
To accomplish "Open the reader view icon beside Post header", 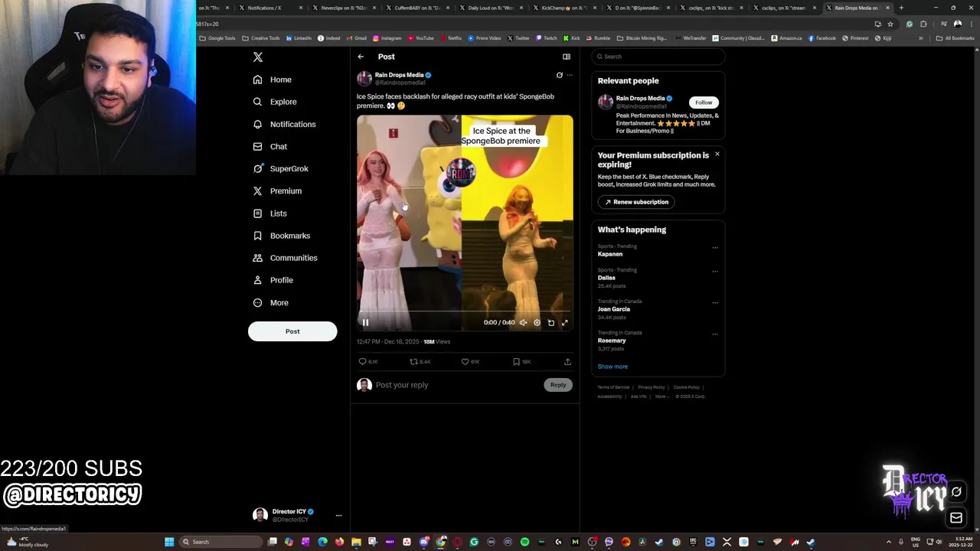I will point(567,57).
